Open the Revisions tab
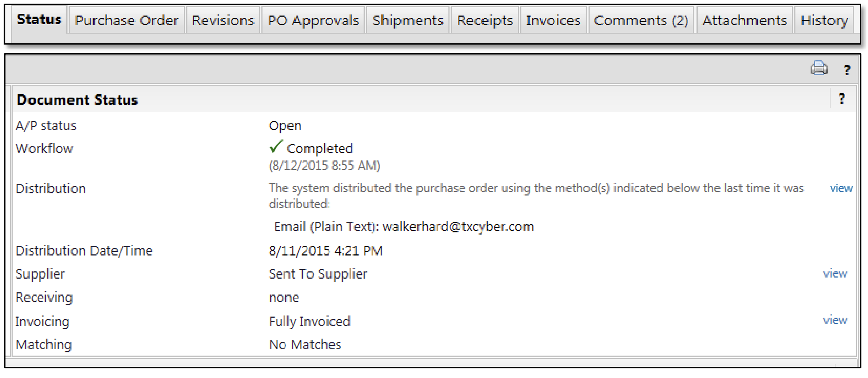Image resolution: width=868 pixels, height=378 pixels. pyautogui.click(x=223, y=20)
